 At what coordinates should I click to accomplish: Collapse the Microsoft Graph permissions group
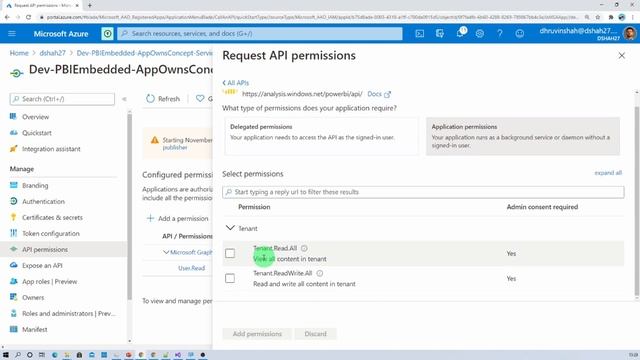(x=166, y=252)
